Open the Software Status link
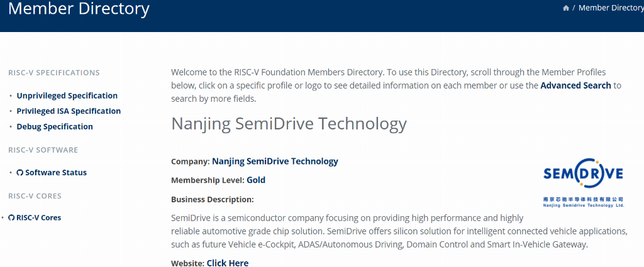Screen dimensions: 644x267 56,173
